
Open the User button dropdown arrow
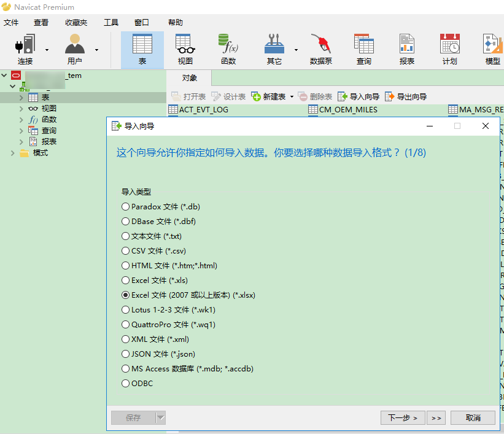[96, 50]
